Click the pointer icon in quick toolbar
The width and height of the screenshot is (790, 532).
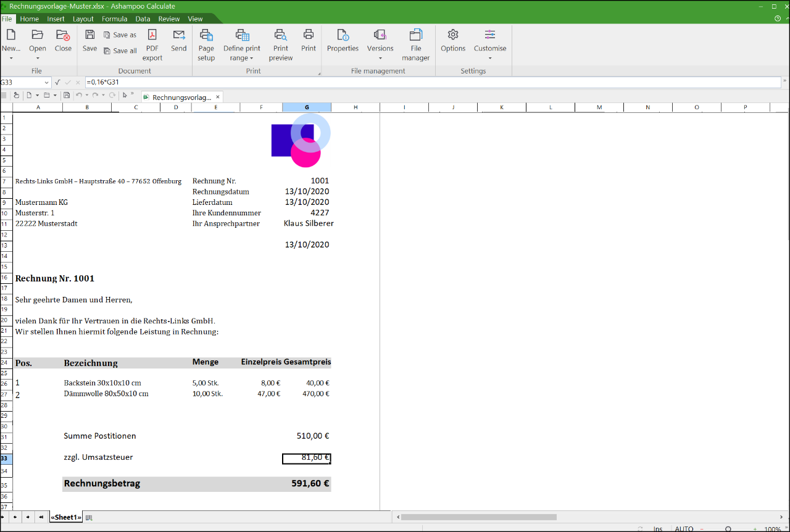(x=125, y=95)
